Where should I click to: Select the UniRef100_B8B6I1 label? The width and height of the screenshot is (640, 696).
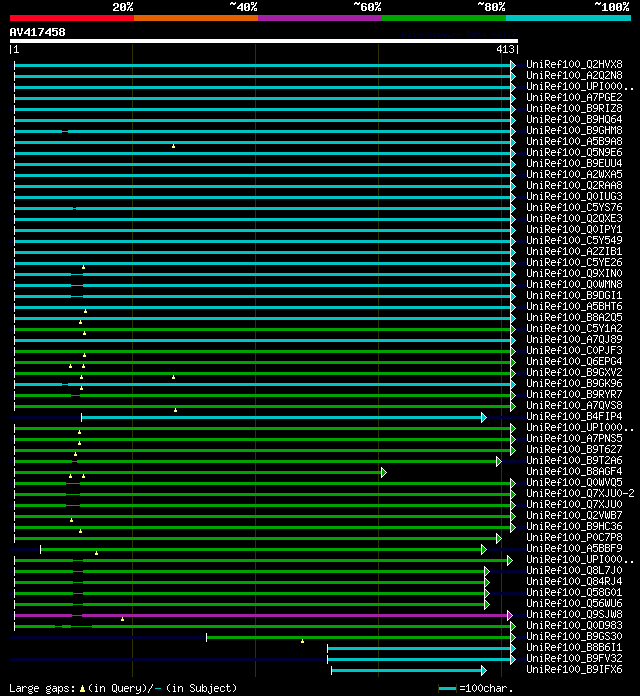tap(574, 647)
